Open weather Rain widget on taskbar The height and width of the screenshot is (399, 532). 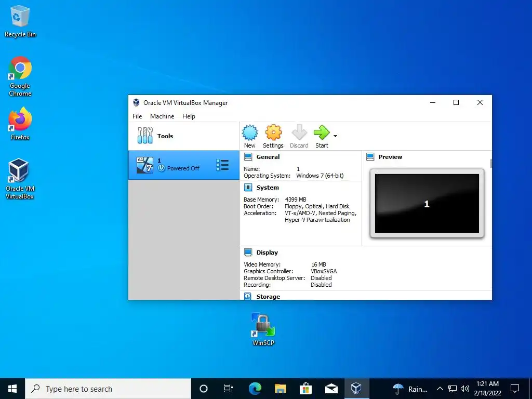(x=409, y=389)
